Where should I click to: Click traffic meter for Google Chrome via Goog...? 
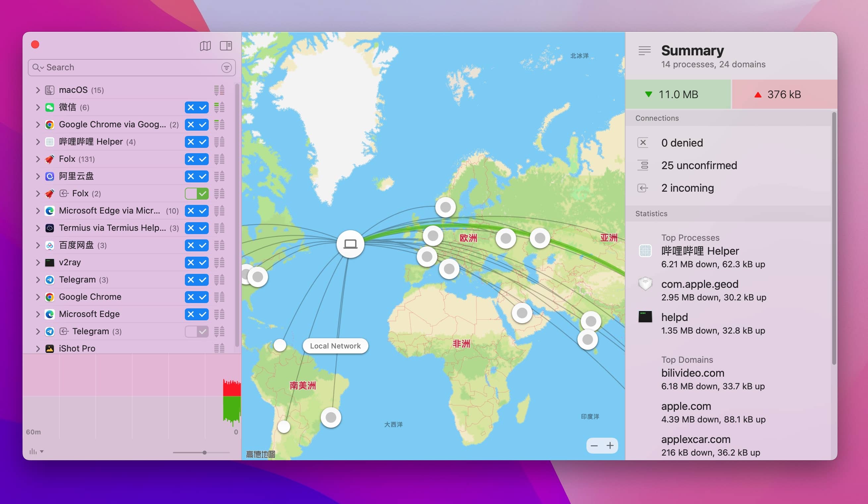pos(219,125)
